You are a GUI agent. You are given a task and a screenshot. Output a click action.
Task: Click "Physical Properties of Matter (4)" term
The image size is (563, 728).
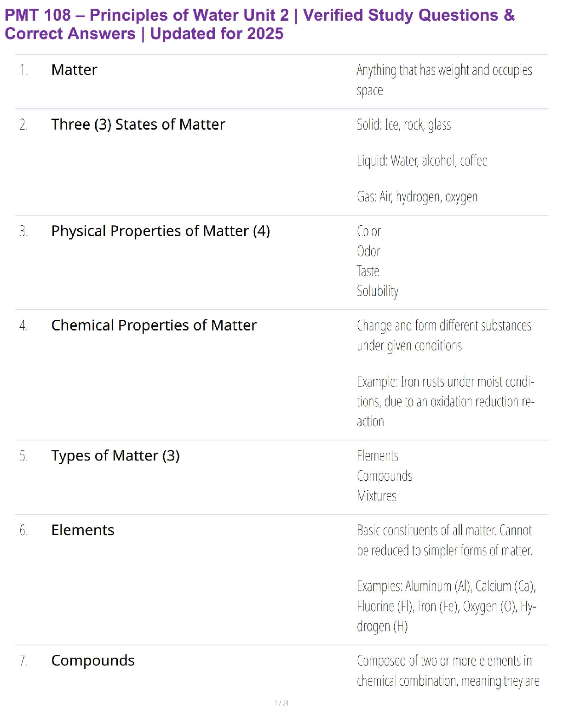(161, 231)
